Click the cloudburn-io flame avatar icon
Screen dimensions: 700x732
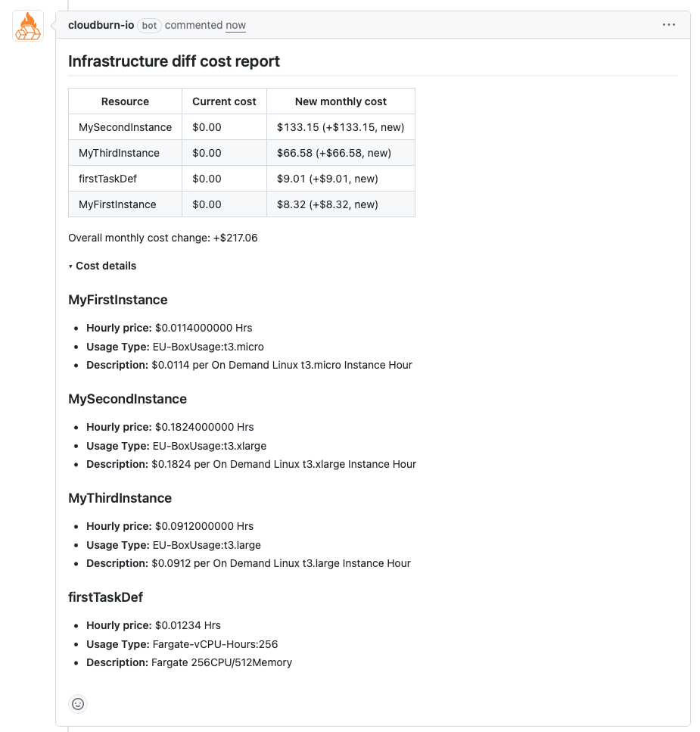point(27,25)
